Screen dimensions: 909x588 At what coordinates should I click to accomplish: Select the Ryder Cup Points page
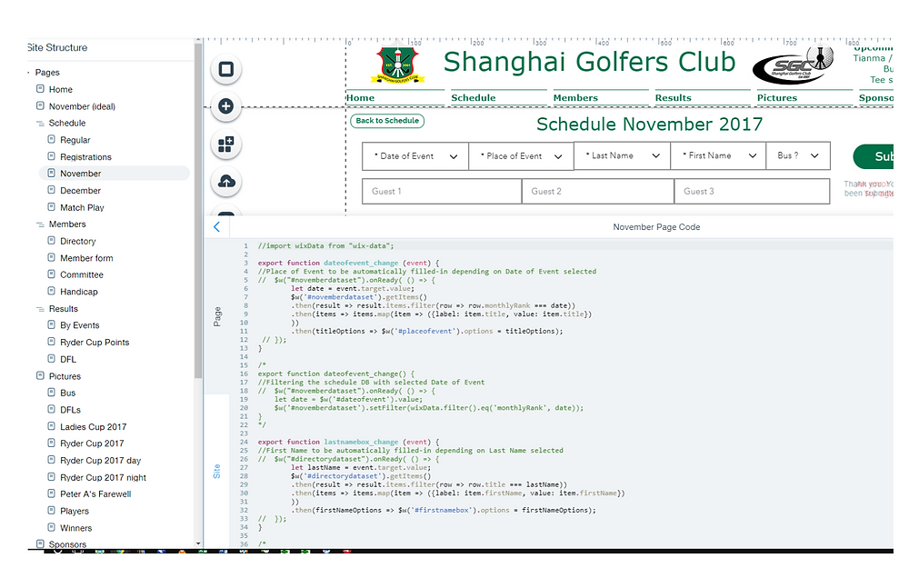pos(95,342)
